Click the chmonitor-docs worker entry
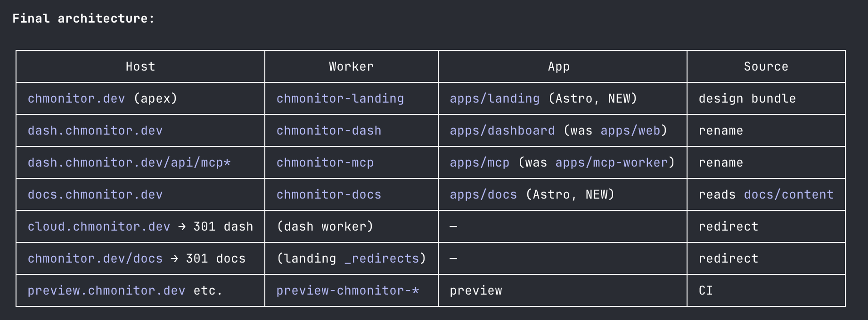 coord(329,194)
